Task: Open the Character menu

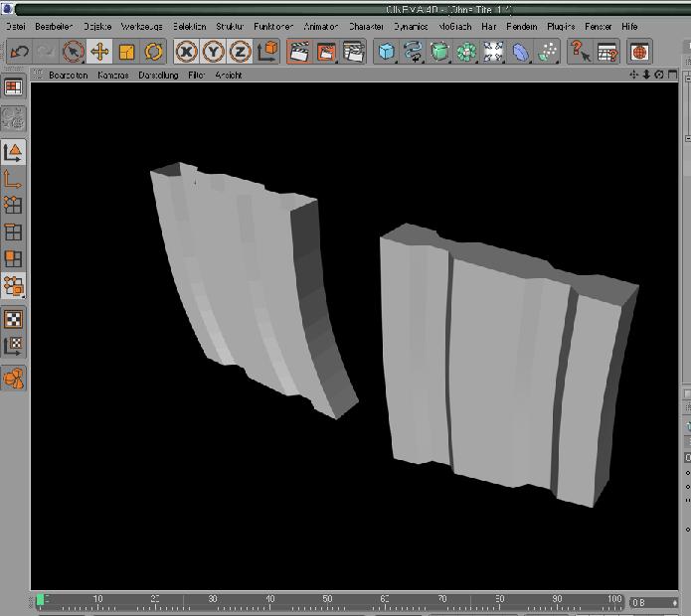Action: click(366, 27)
